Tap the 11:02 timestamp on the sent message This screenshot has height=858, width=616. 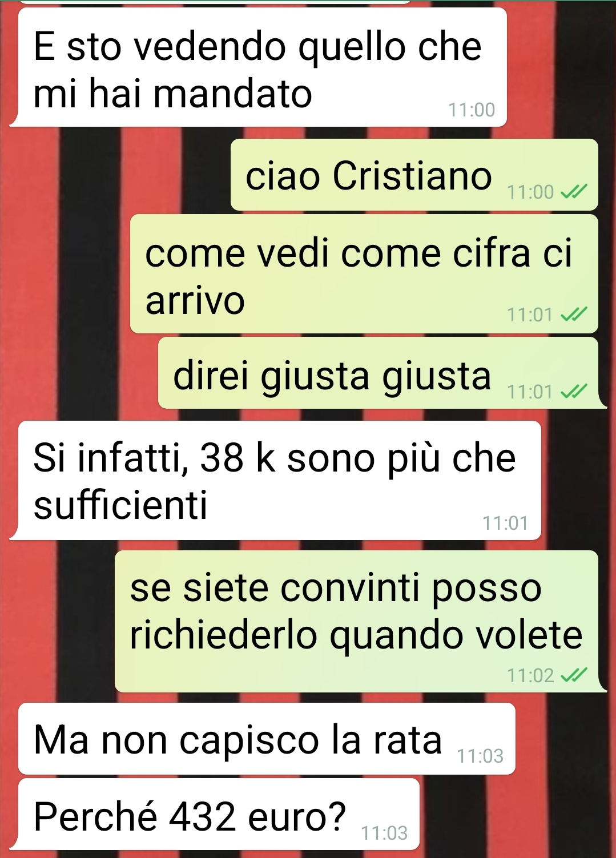[530, 675]
